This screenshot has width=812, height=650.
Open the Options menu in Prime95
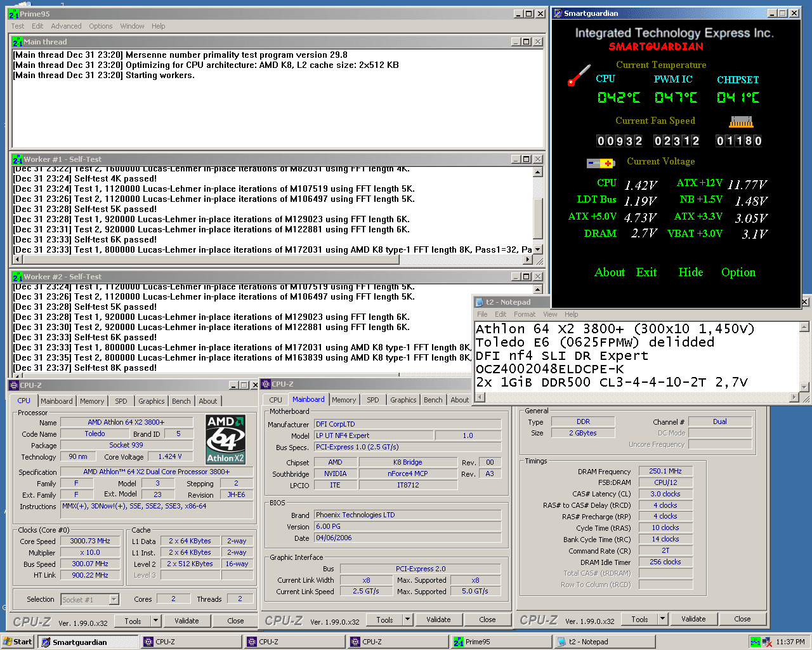(100, 26)
